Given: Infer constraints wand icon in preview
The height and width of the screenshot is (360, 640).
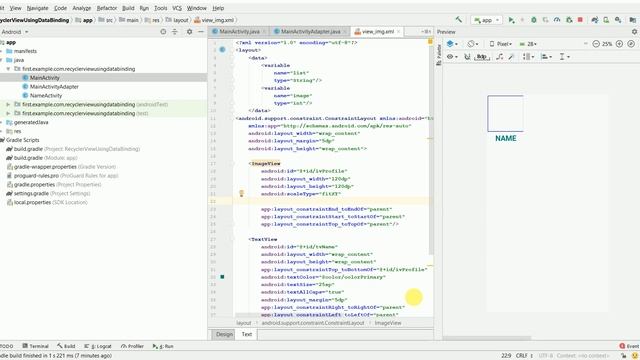Looking at the screenshot, I should pos(511,57).
